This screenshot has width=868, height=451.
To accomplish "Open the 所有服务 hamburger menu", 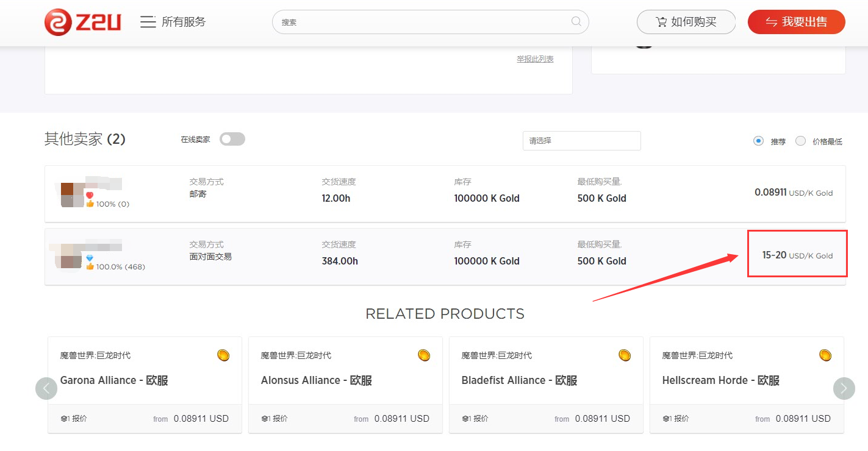I will pos(148,22).
